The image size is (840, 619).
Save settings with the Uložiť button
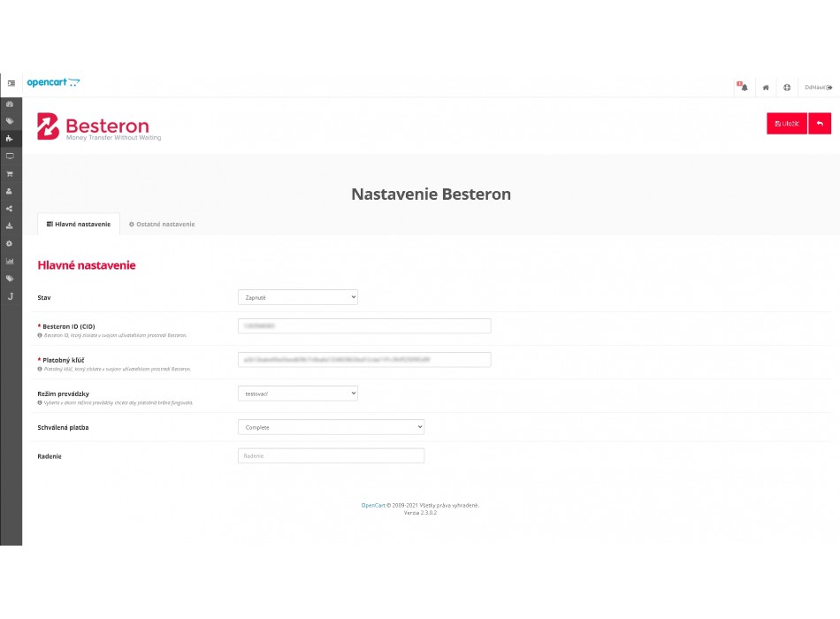787,123
